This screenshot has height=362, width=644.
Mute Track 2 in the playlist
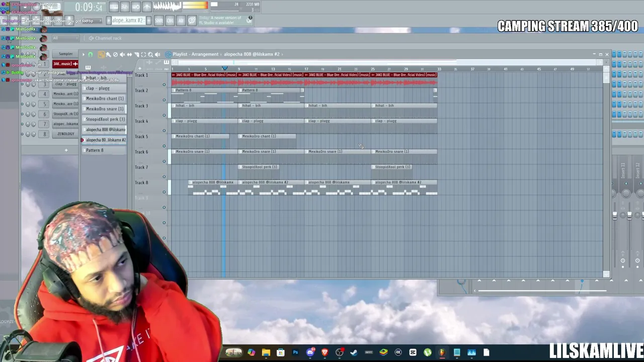pos(164,100)
